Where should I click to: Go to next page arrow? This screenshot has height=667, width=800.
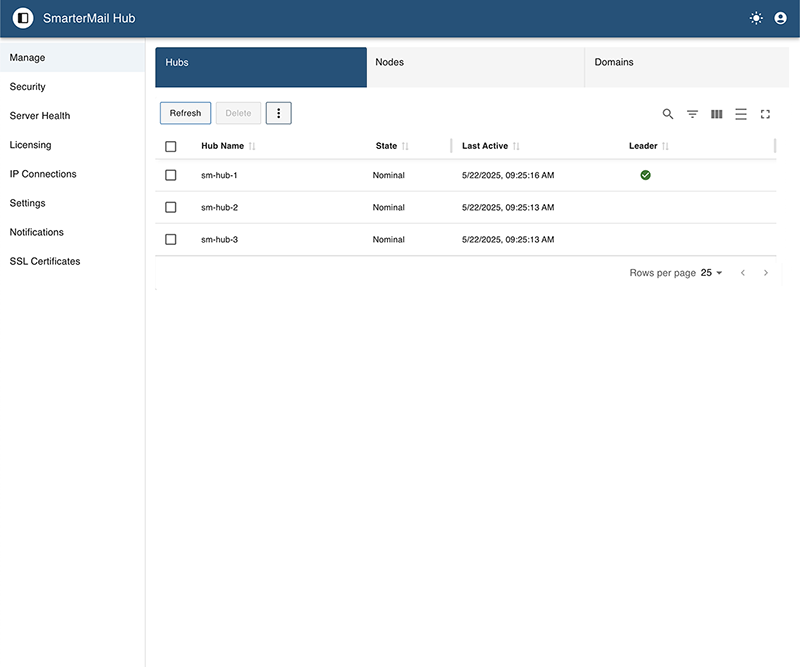765,273
